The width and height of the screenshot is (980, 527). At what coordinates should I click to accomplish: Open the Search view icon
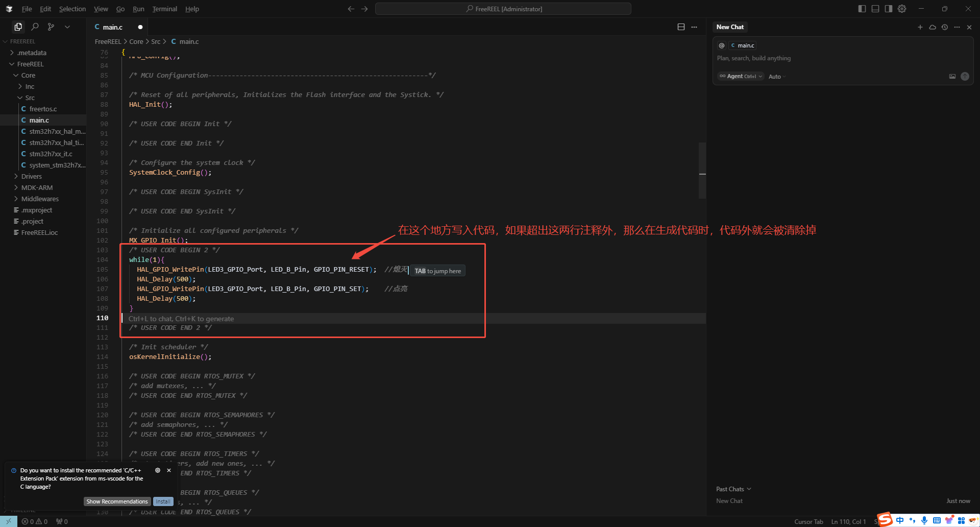click(35, 27)
